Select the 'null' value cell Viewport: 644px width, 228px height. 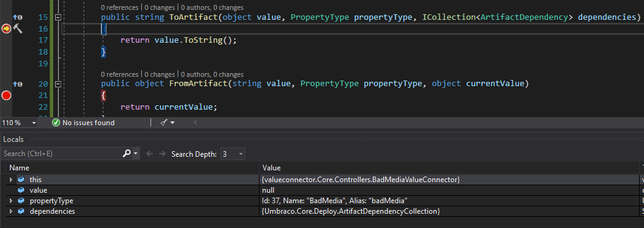coord(450,191)
